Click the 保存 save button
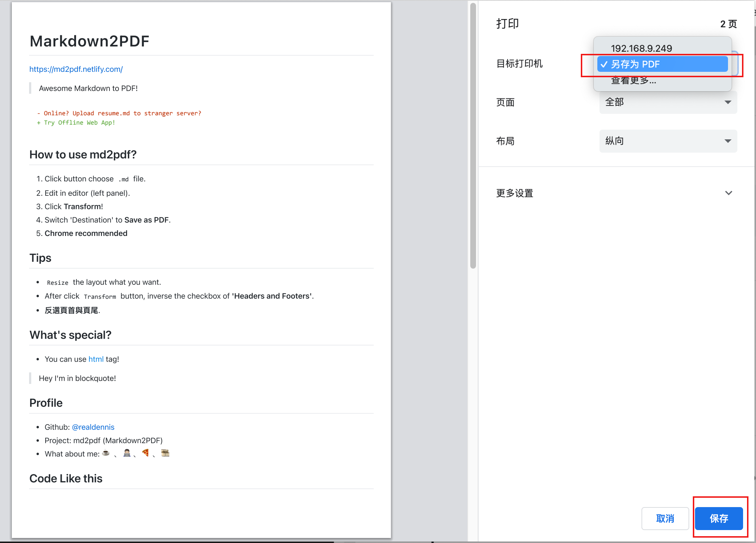This screenshot has height=543, width=756. [718, 519]
